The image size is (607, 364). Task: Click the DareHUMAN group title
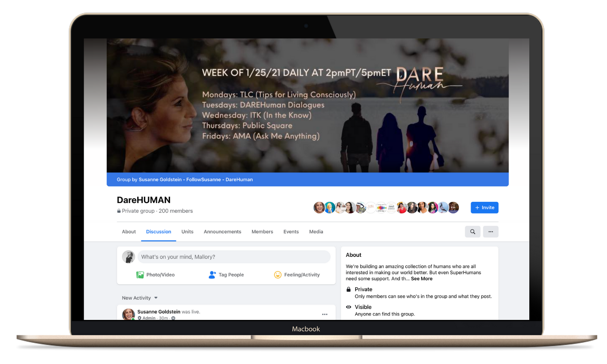click(144, 200)
